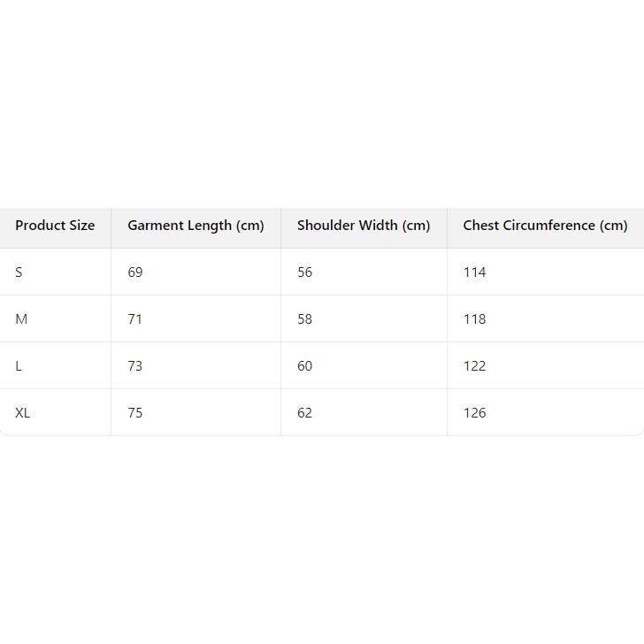Click chest circumference value 126

(475, 413)
